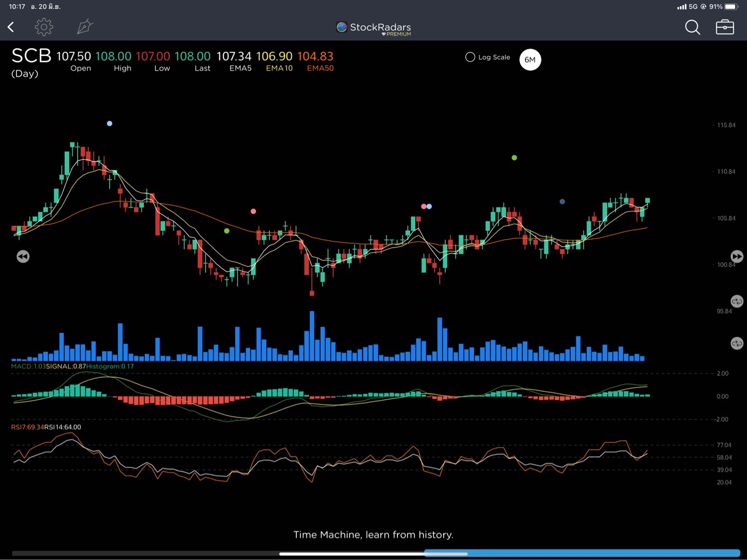
Task: Tap the SCB stock symbol title
Action: click(x=31, y=56)
